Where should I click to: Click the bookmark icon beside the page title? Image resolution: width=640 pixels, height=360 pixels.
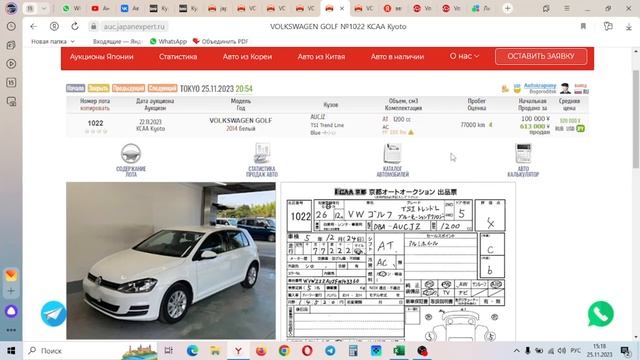pos(583,26)
